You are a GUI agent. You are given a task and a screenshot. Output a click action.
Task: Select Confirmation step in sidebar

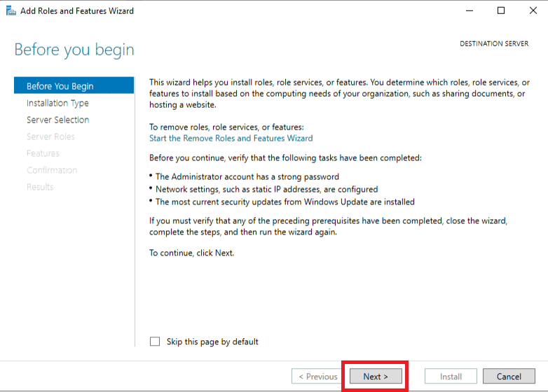(x=52, y=170)
